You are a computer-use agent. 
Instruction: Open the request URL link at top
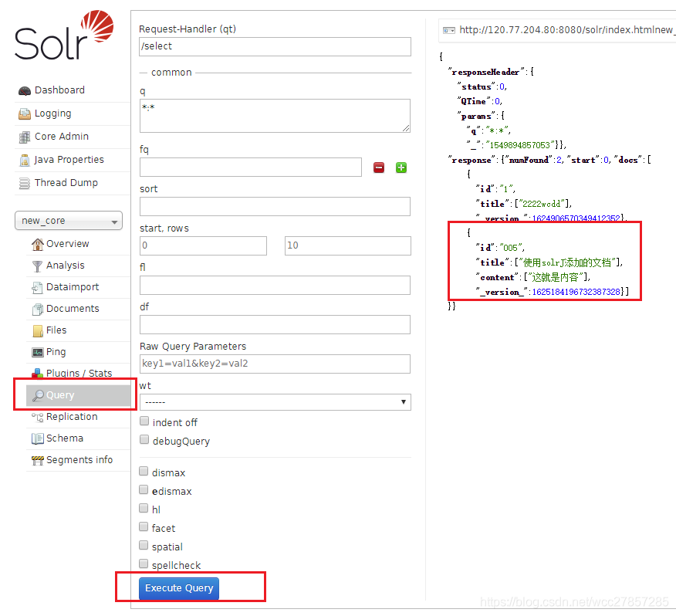(566, 30)
